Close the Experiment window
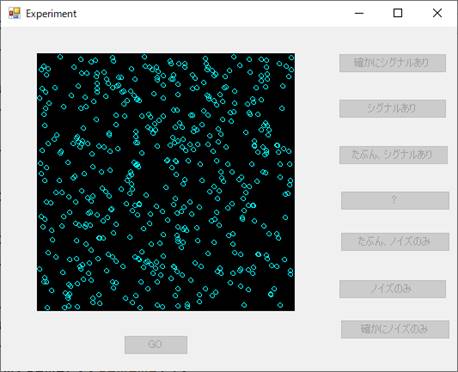458x372 pixels. pyautogui.click(x=437, y=13)
